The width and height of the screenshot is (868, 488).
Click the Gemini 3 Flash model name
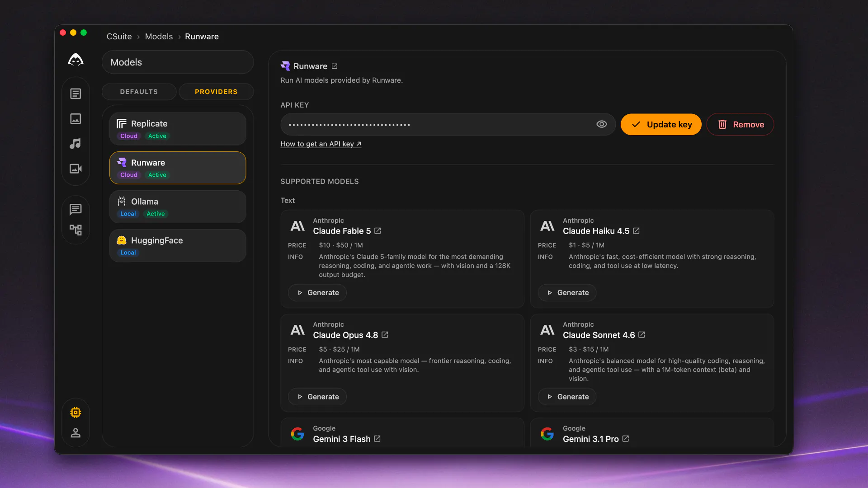click(x=341, y=439)
